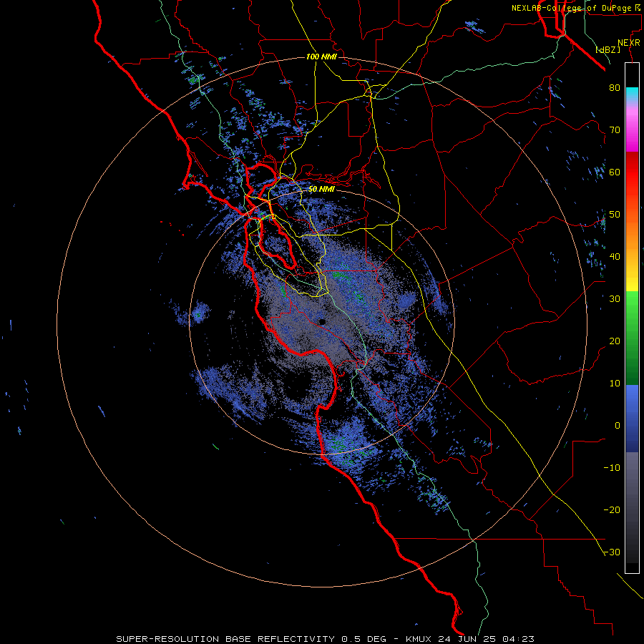Click "SUPER-RESOLUTION BASE REFLECTIVITY" in the caption
The image size is (644, 644).
(x=225, y=639)
